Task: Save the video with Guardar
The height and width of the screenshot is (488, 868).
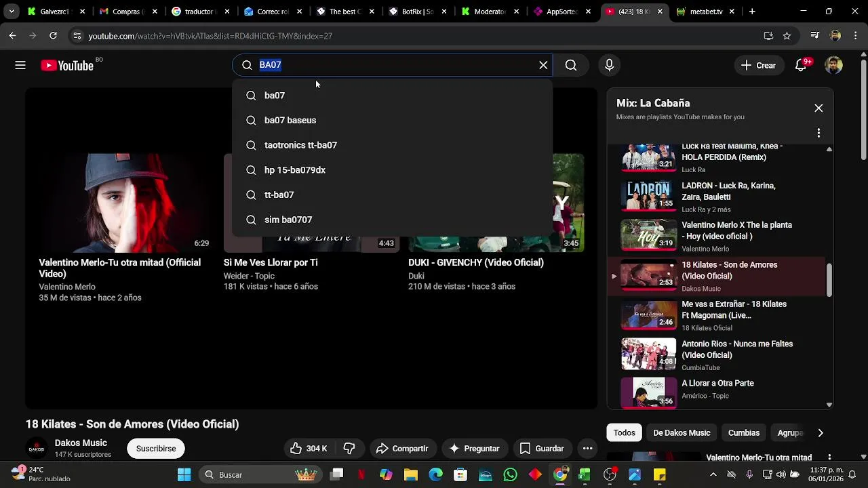Action: click(542, 449)
